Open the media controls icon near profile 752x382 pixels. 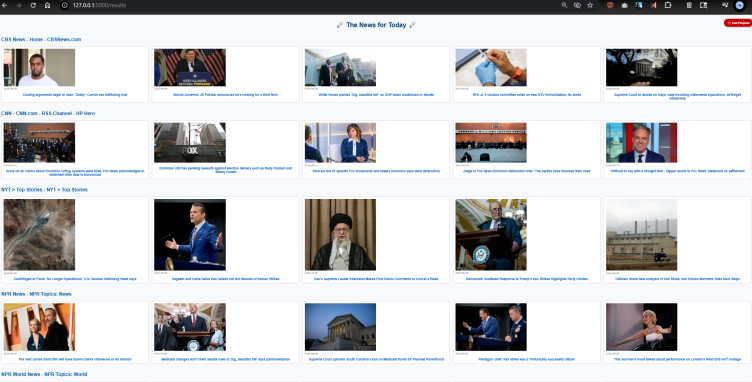(725, 5)
